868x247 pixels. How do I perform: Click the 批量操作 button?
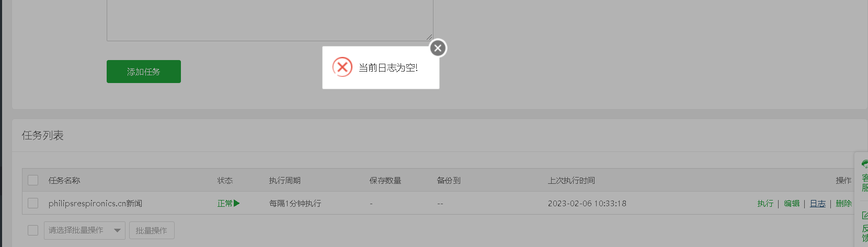pos(152,230)
